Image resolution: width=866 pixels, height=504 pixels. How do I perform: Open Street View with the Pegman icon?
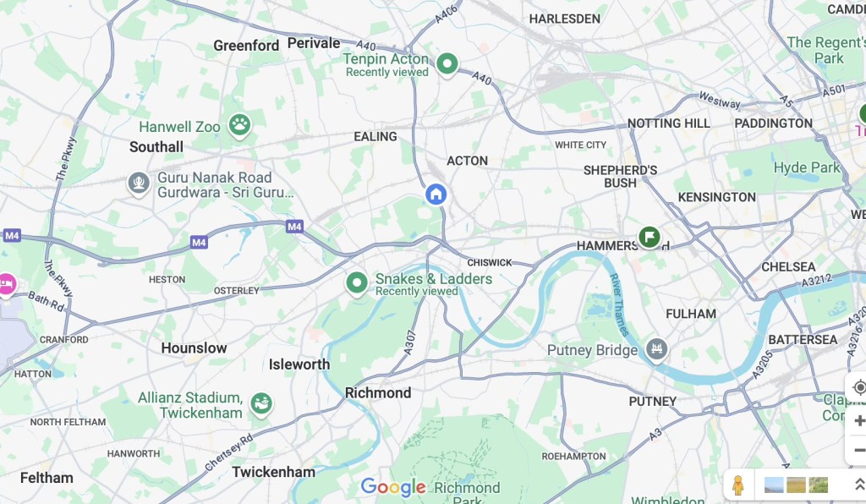[737, 485]
